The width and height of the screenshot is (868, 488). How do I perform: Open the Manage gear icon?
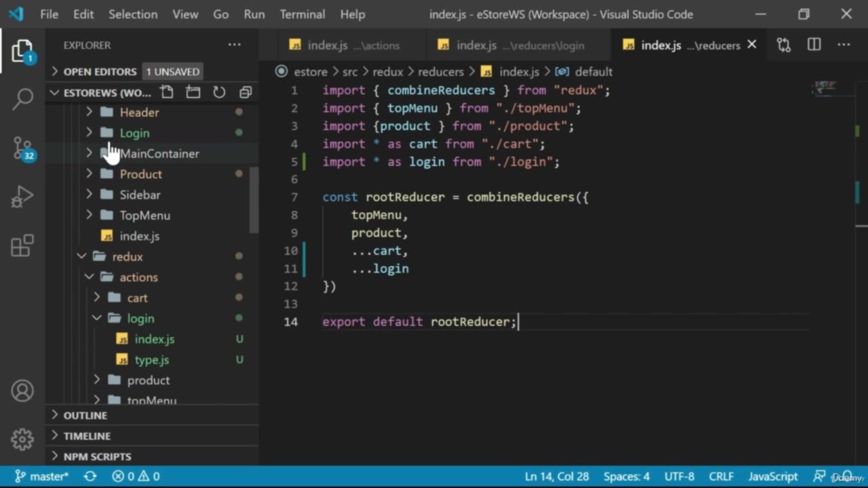(x=22, y=439)
